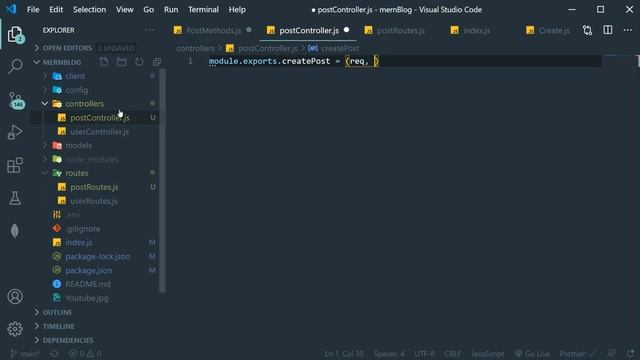Collapse all folders in Explorer
This screenshot has width=640, height=360.
point(157,62)
